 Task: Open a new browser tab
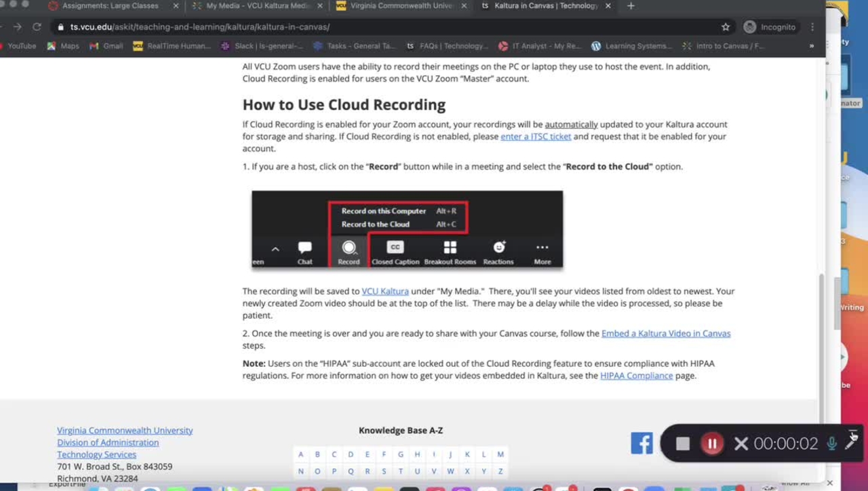point(631,6)
